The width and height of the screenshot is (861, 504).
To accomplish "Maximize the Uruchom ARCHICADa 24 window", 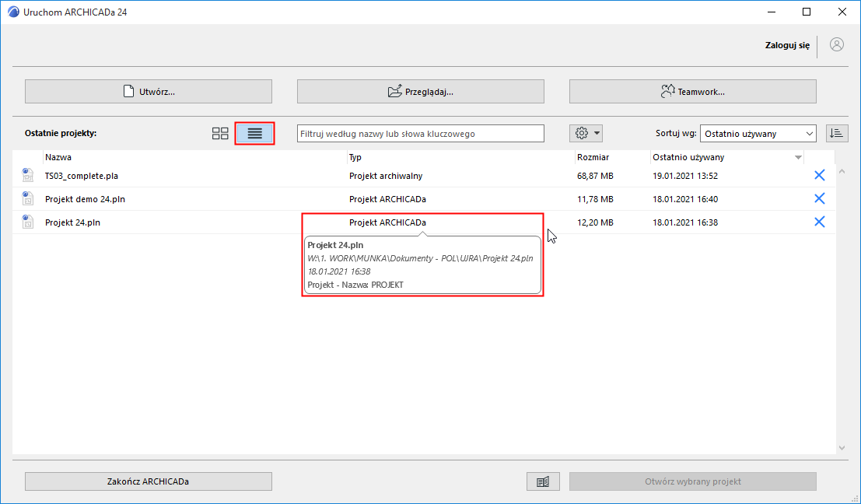I will tap(806, 12).
